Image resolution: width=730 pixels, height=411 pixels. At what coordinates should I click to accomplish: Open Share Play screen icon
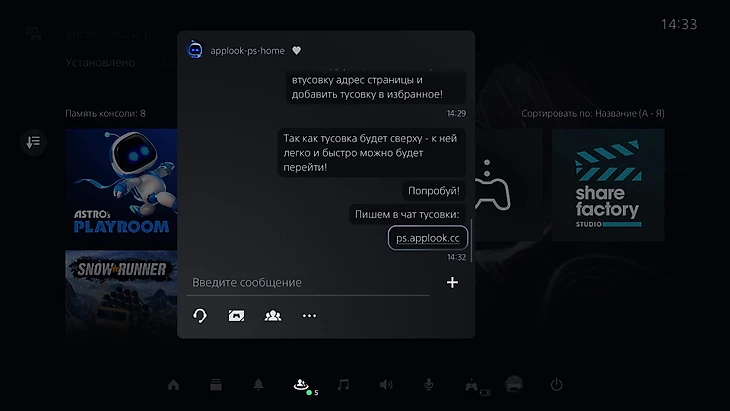[236, 316]
